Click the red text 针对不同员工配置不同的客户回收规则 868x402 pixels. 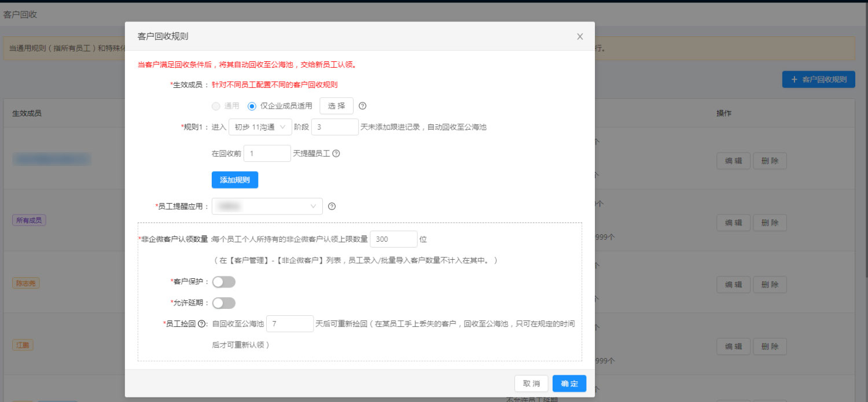[x=274, y=84]
